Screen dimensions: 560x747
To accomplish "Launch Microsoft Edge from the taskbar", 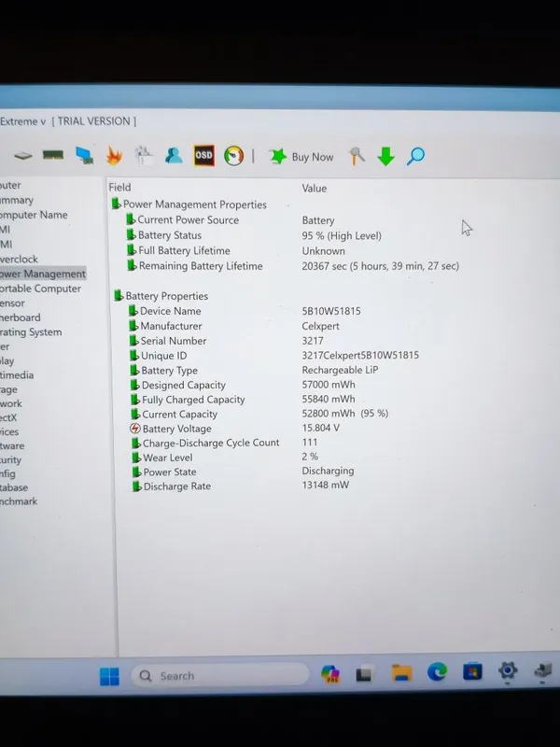I will [437, 671].
